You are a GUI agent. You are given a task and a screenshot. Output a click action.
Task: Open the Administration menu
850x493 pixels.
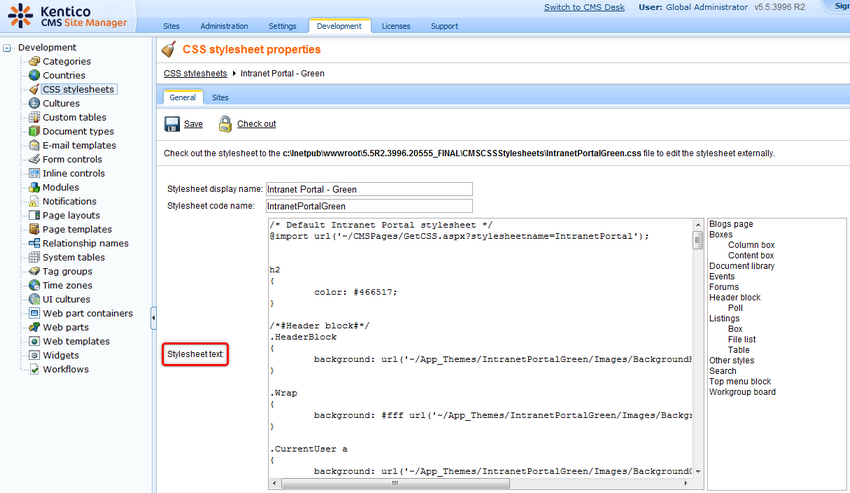(x=224, y=26)
